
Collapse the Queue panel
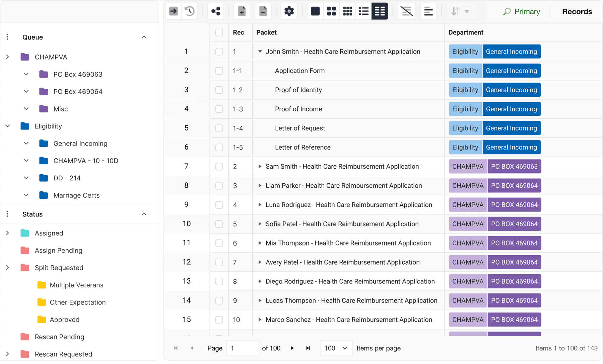coord(144,37)
